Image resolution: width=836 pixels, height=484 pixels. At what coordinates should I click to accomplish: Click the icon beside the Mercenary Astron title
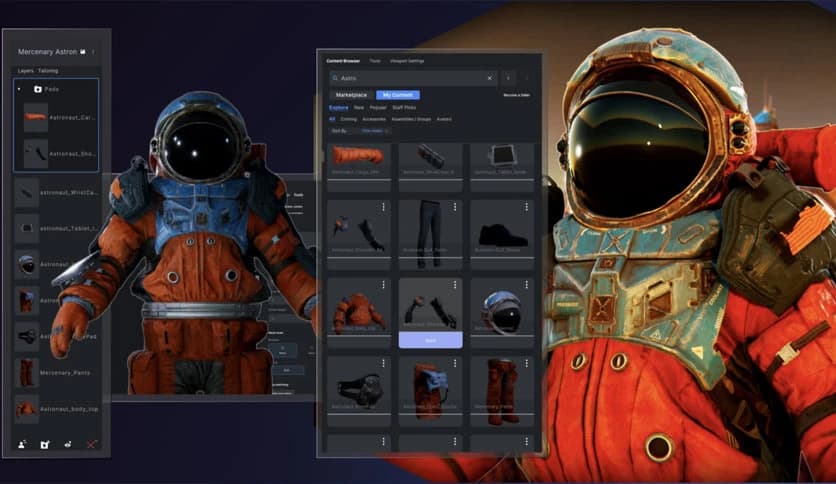(83, 52)
